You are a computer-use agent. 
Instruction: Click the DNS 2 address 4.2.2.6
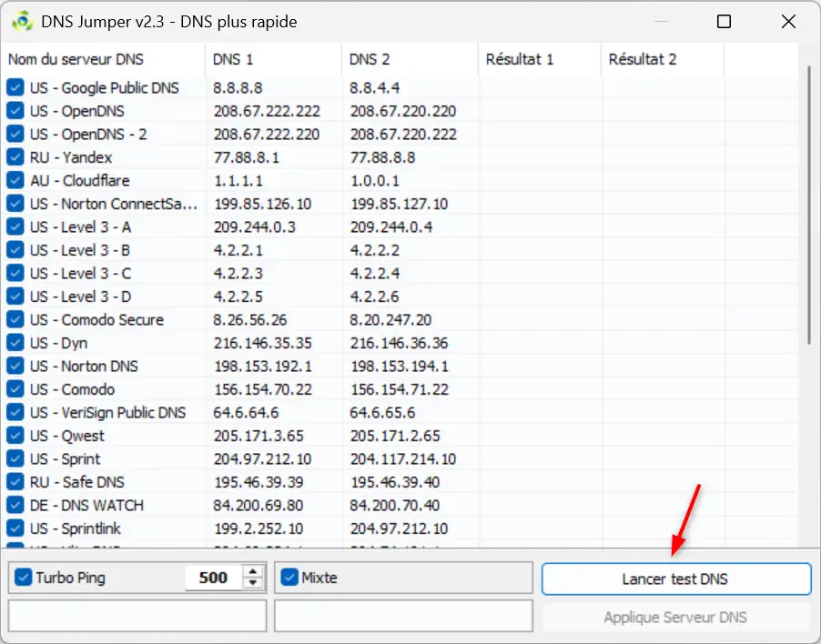click(x=374, y=297)
